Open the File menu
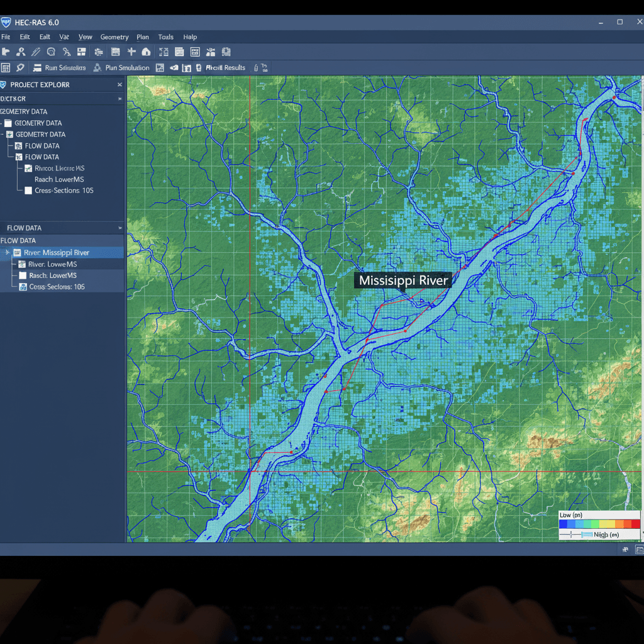The height and width of the screenshot is (644, 644). (x=6, y=37)
